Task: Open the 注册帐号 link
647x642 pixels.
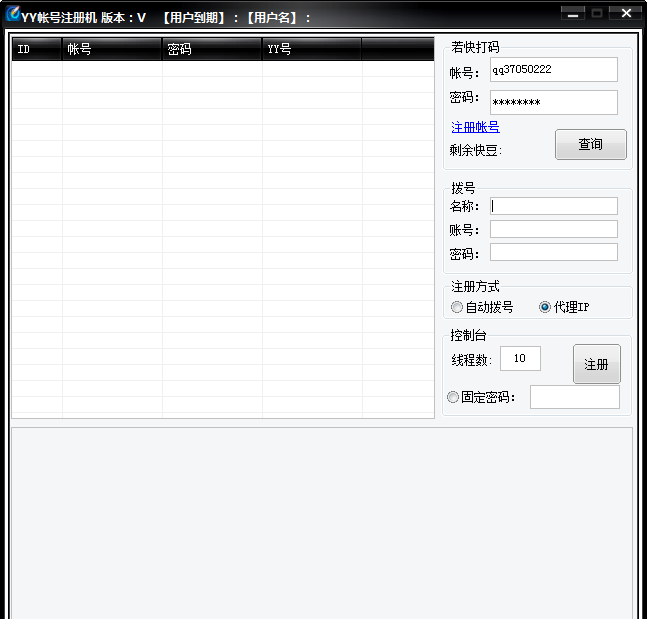Action: (475, 127)
